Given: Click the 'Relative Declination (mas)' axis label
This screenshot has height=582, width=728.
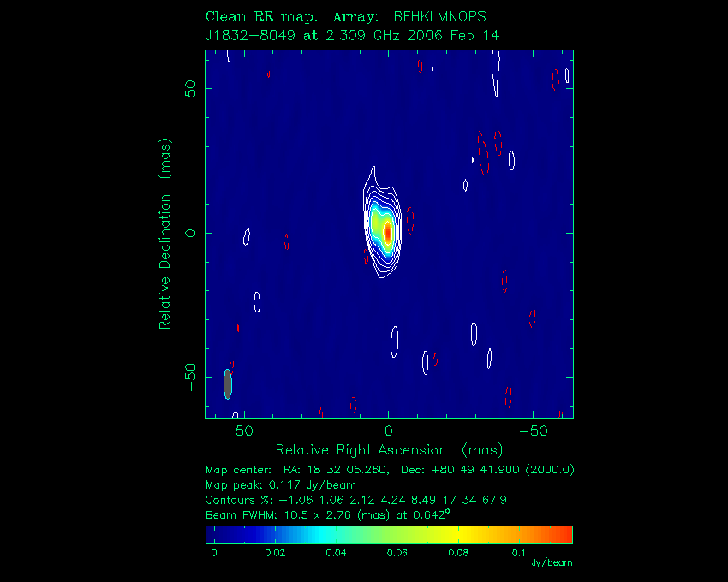Looking at the screenshot, I should coord(164,234).
